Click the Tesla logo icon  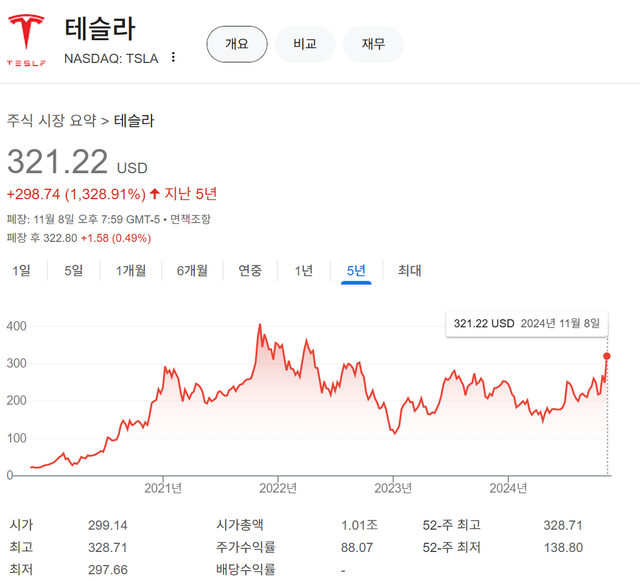tap(27, 42)
